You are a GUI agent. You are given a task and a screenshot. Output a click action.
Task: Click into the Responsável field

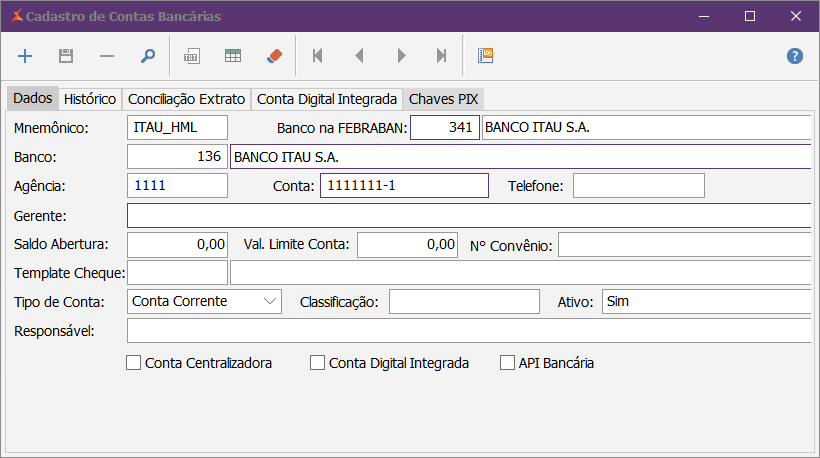point(469,331)
